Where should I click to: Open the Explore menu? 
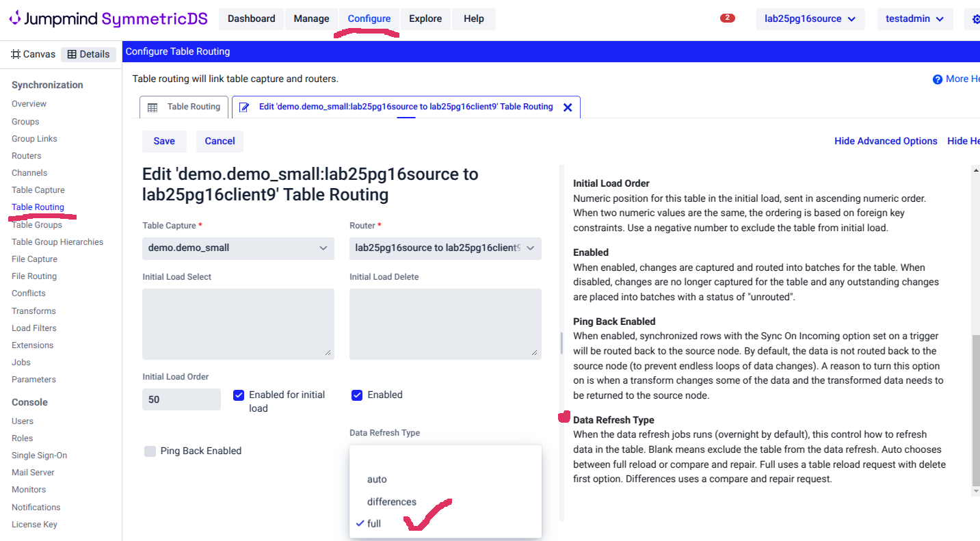(x=425, y=19)
